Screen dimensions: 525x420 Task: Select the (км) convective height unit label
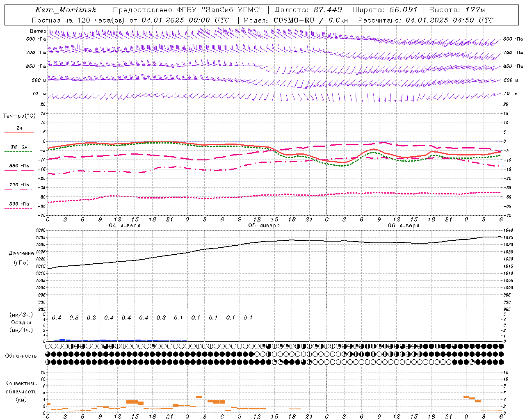point(21,399)
